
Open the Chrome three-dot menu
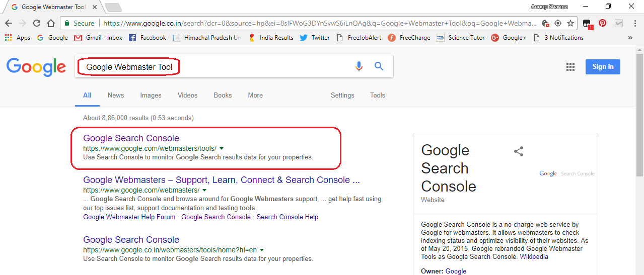634,23
